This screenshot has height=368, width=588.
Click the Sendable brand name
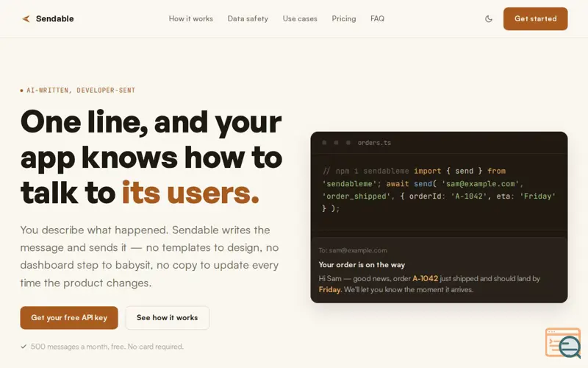coord(54,19)
